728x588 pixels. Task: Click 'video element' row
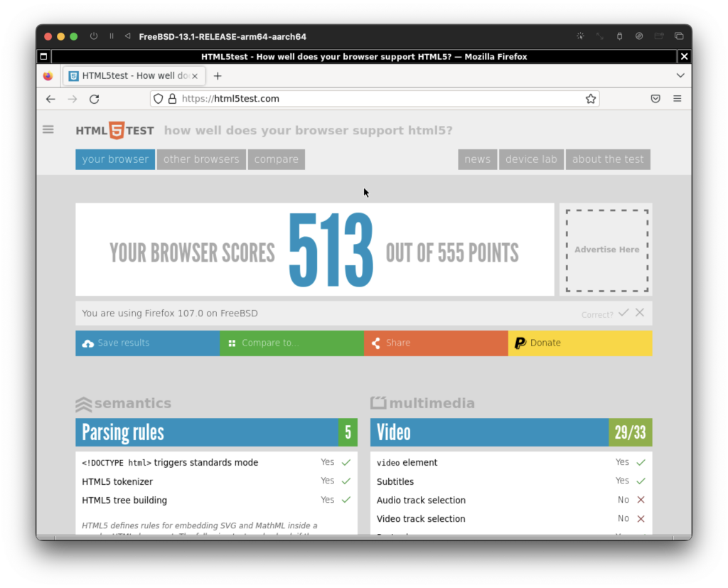click(x=511, y=463)
